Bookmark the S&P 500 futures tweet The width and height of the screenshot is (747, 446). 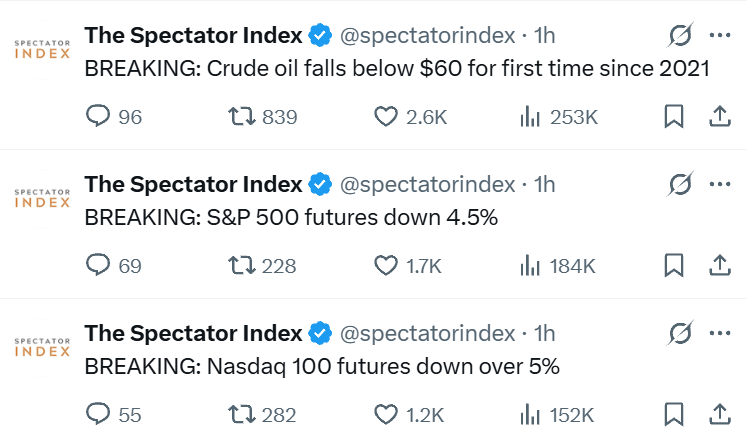[674, 266]
